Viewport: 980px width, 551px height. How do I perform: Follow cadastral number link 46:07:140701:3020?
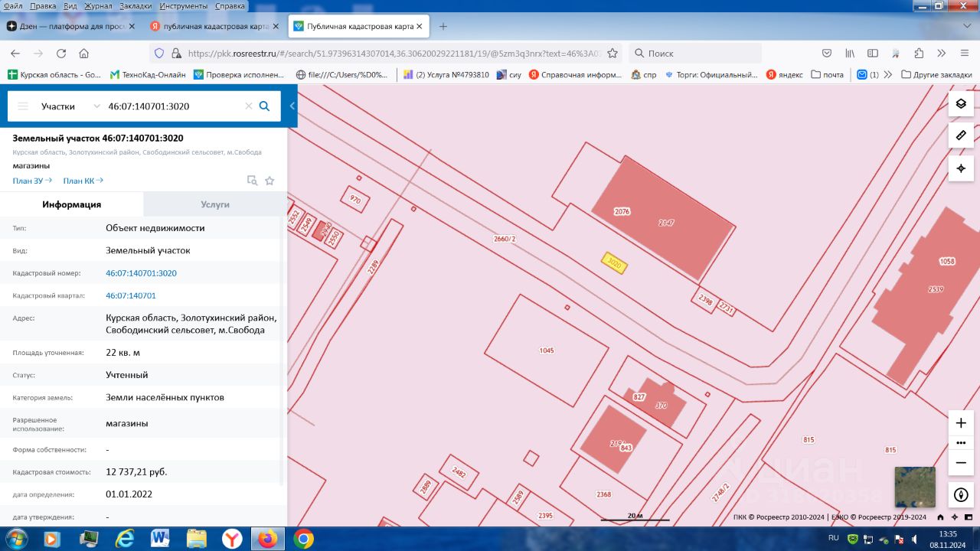pyautogui.click(x=141, y=273)
